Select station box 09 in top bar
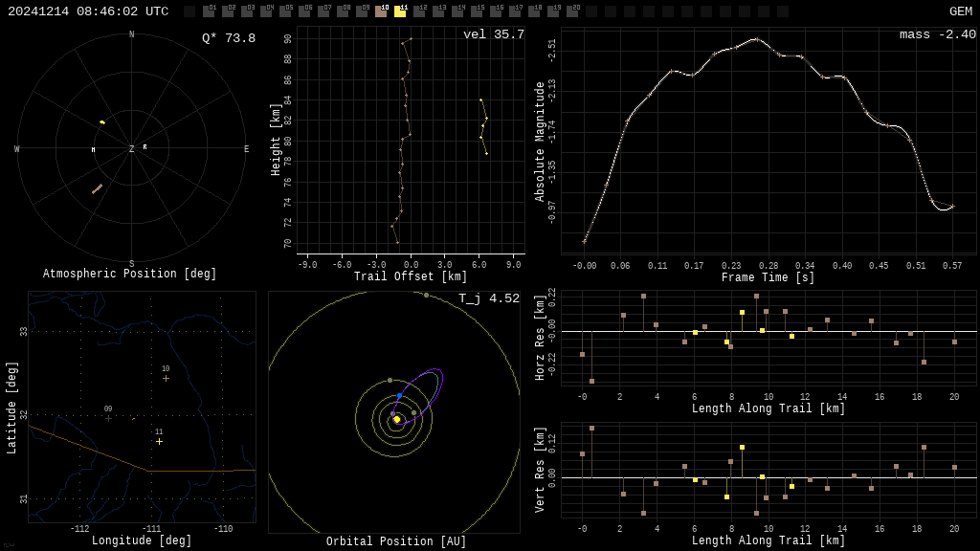The width and height of the screenshot is (980, 551). pyautogui.click(x=362, y=11)
